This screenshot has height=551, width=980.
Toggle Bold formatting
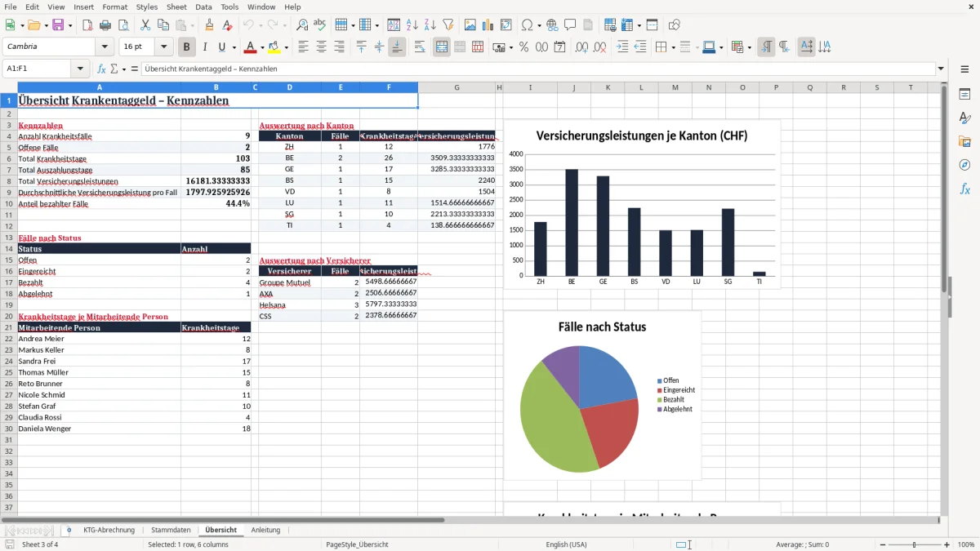pyautogui.click(x=187, y=47)
